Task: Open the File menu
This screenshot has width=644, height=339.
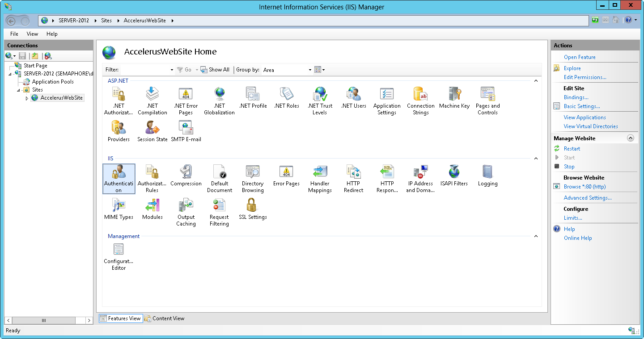Action: (14, 34)
